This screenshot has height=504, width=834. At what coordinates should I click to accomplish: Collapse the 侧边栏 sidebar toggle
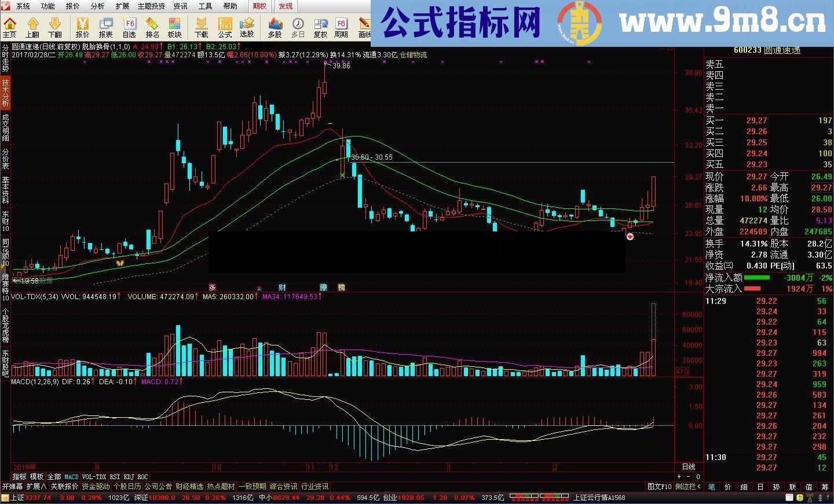(687, 487)
